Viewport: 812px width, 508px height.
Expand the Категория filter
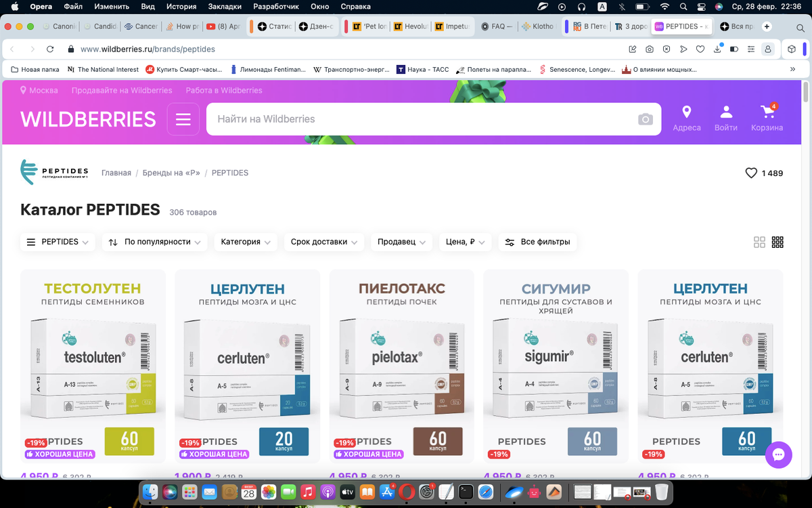pyautogui.click(x=245, y=241)
